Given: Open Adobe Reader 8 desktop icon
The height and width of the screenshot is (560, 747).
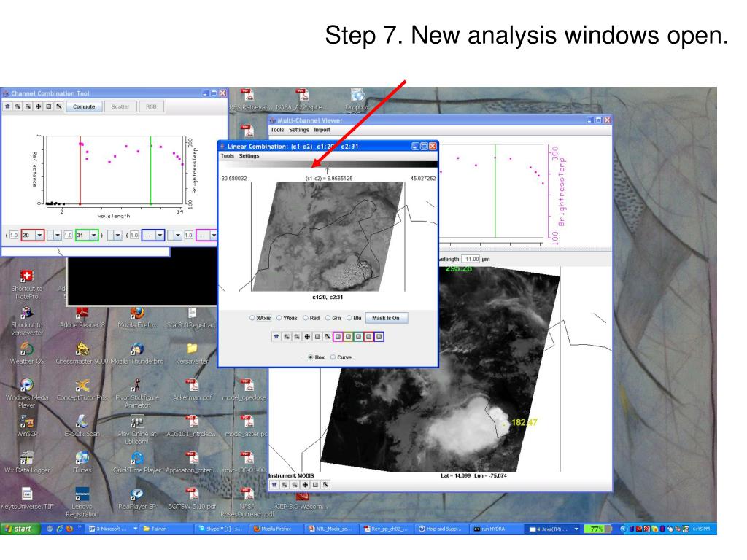Looking at the screenshot, I should 82,318.
